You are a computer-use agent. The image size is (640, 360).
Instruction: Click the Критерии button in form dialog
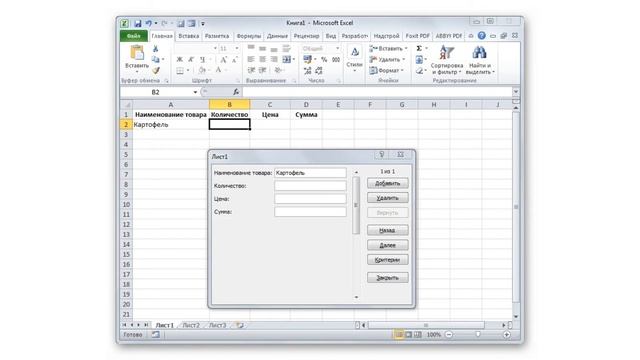tap(387, 260)
